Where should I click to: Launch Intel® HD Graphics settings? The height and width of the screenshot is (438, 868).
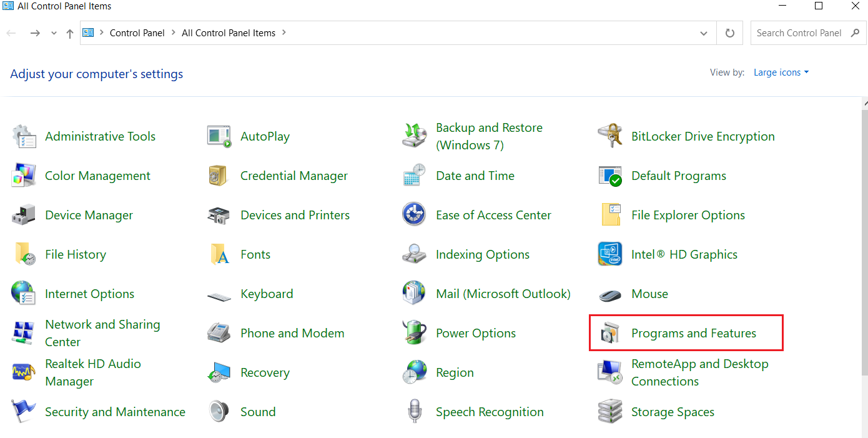[x=685, y=254]
